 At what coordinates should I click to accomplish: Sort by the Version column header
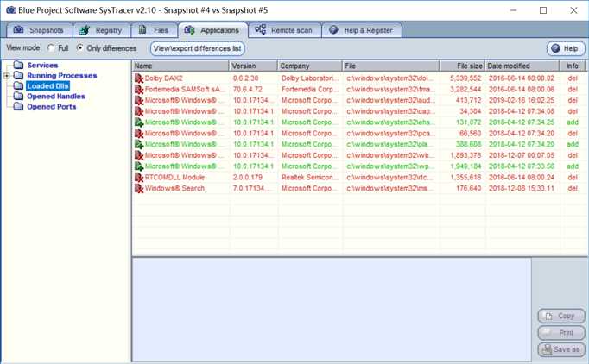[253, 66]
